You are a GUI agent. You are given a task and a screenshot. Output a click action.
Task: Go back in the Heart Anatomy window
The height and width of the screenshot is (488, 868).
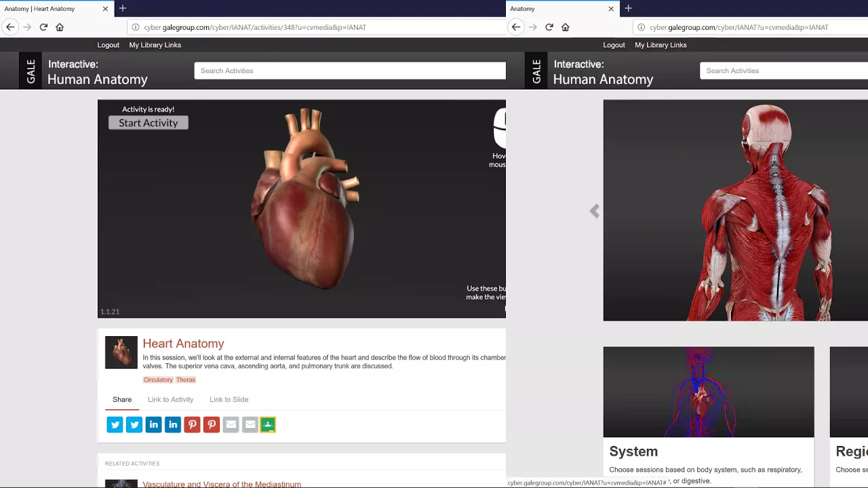10,27
